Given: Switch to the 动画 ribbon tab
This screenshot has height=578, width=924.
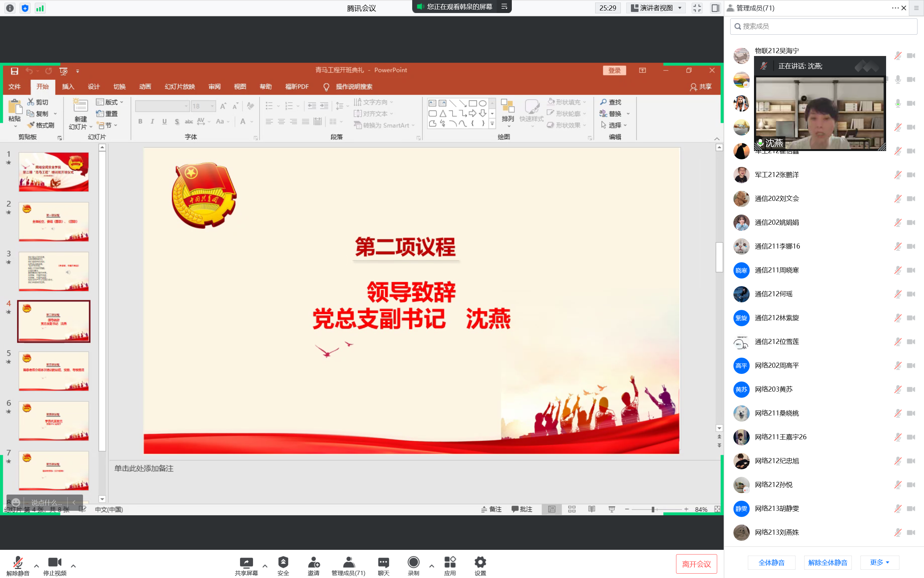Looking at the screenshot, I should pos(145,87).
